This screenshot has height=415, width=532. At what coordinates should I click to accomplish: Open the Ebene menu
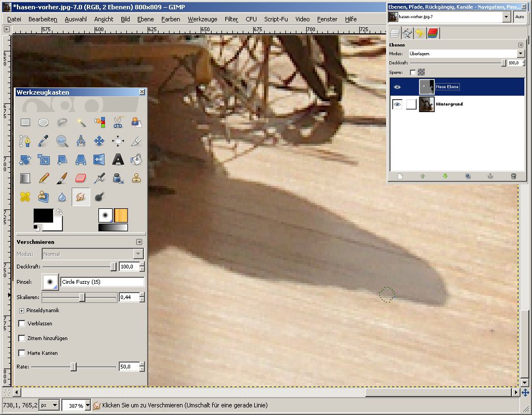[145, 19]
